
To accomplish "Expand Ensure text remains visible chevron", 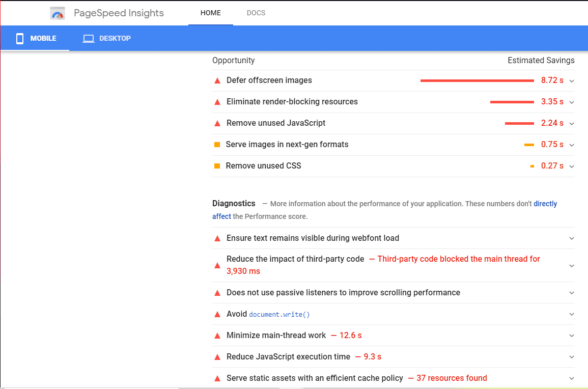I will coord(572,238).
